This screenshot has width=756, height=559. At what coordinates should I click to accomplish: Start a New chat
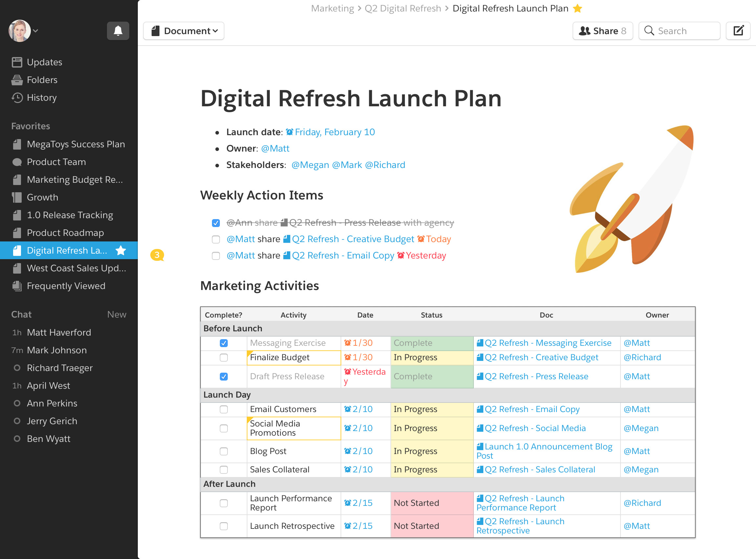point(116,314)
